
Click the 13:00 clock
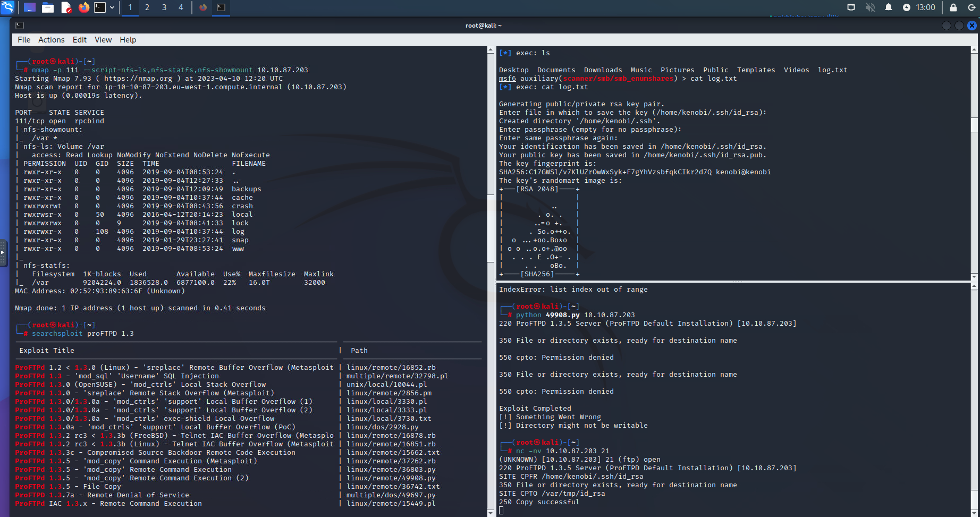click(926, 7)
